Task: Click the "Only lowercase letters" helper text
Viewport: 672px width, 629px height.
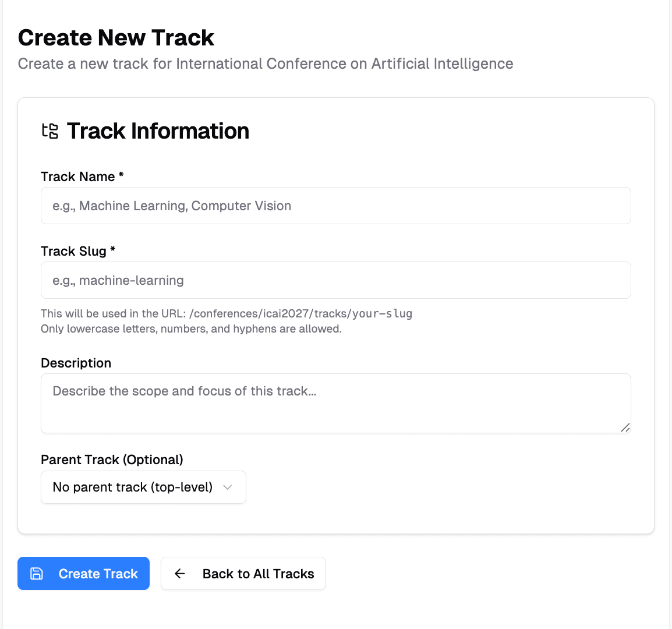Action: pyautogui.click(x=191, y=329)
